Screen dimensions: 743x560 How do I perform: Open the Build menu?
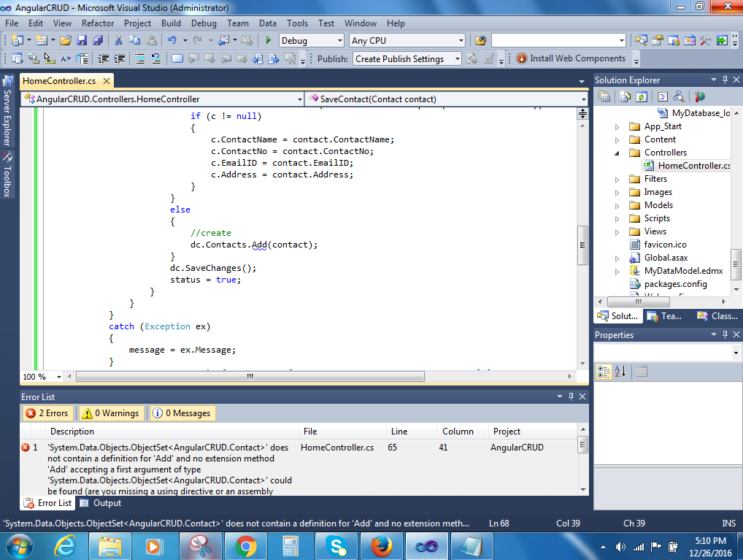click(x=171, y=23)
